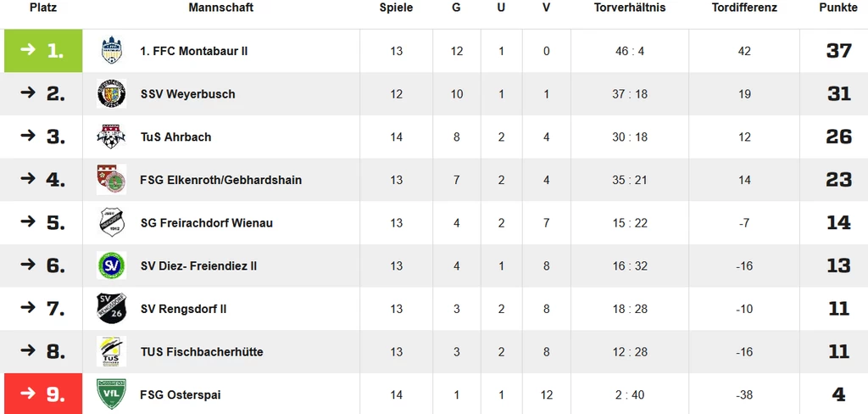The image size is (868, 414).
Task: Click the TuS Ahrbach soccer ball crest
Action: [x=111, y=137]
